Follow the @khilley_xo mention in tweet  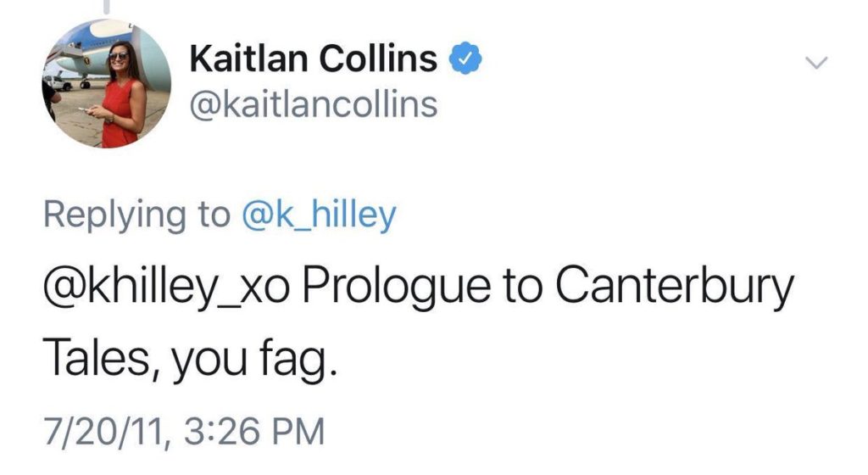point(167,286)
